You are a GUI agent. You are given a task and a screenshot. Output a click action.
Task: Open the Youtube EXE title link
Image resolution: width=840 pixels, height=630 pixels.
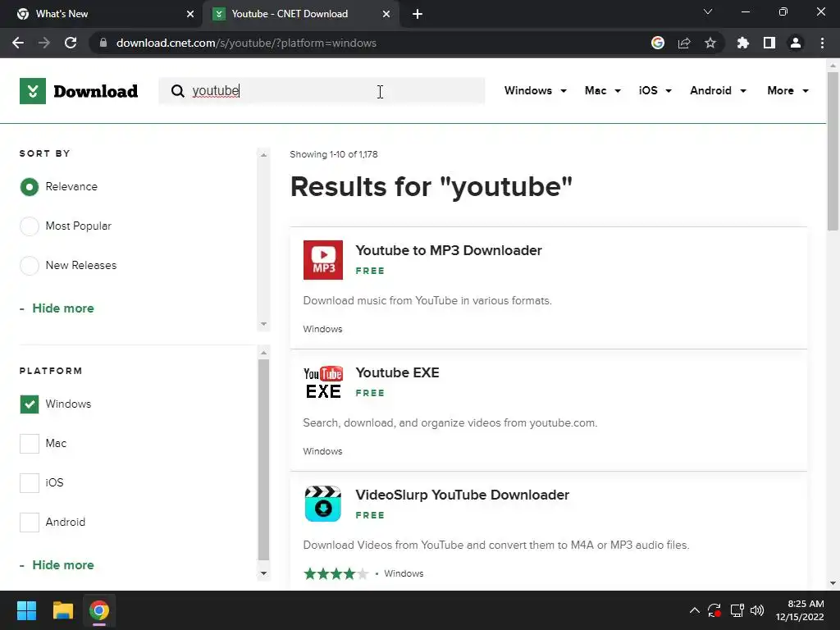point(397,372)
